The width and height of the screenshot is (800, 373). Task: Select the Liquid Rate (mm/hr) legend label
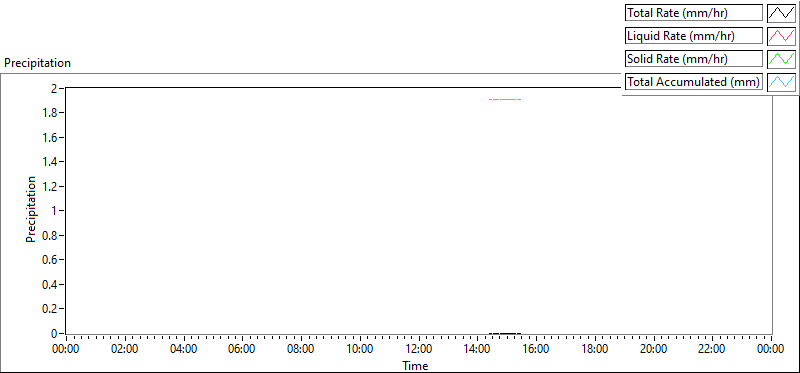(694, 36)
